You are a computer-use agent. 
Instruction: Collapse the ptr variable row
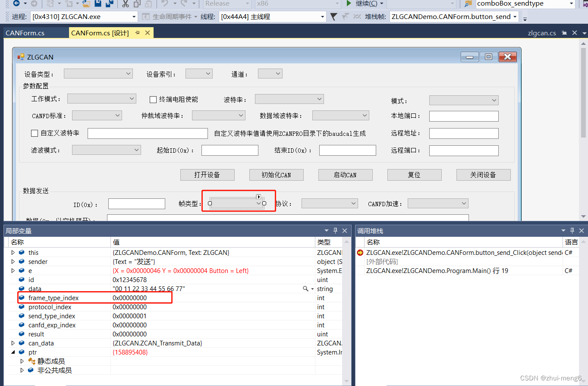coord(13,352)
